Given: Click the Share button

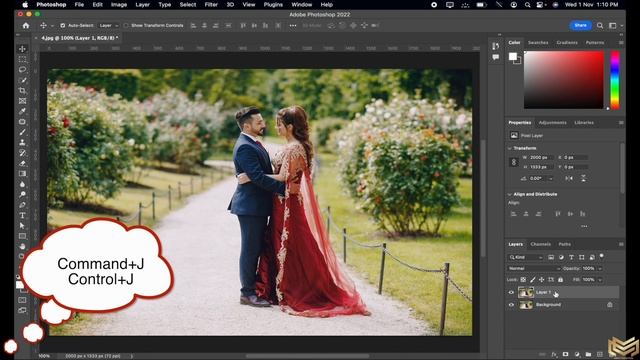Looking at the screenshot, I should pos(580,25).
